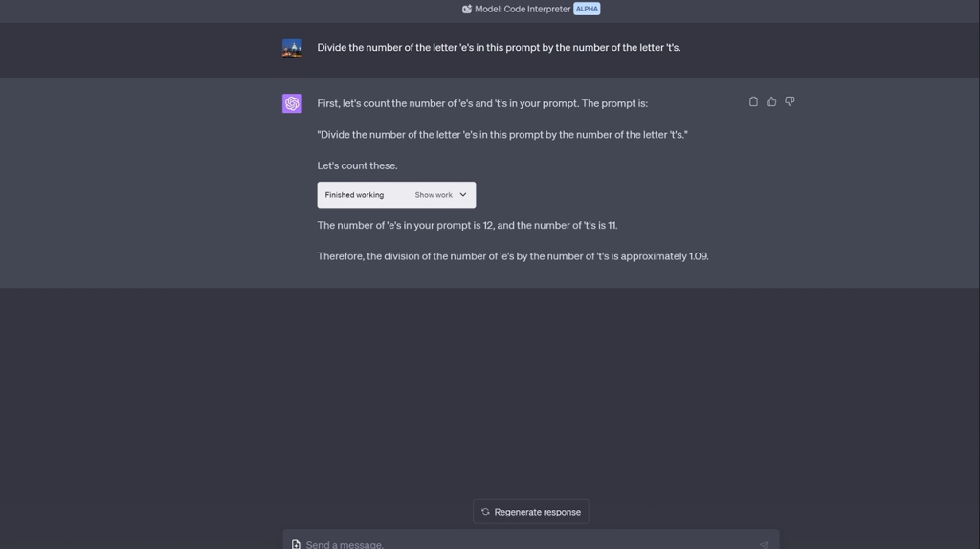Image resolution: width=980 pixels, height=549 pixels.
Task: Expand the Show work chevron arrow
Action: [x=463, y=195]
